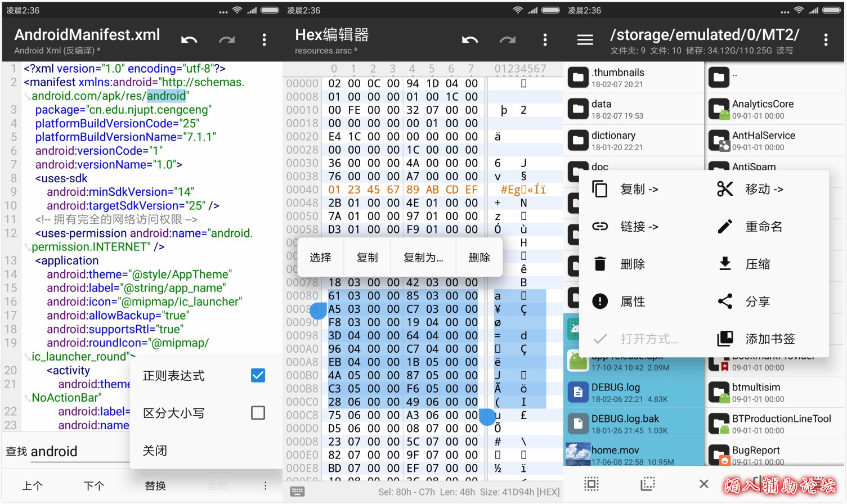This screenshot has height=504, width=847.
Task: Redo edit in AndroidManifest.xml editor
Action: (227, 39)
